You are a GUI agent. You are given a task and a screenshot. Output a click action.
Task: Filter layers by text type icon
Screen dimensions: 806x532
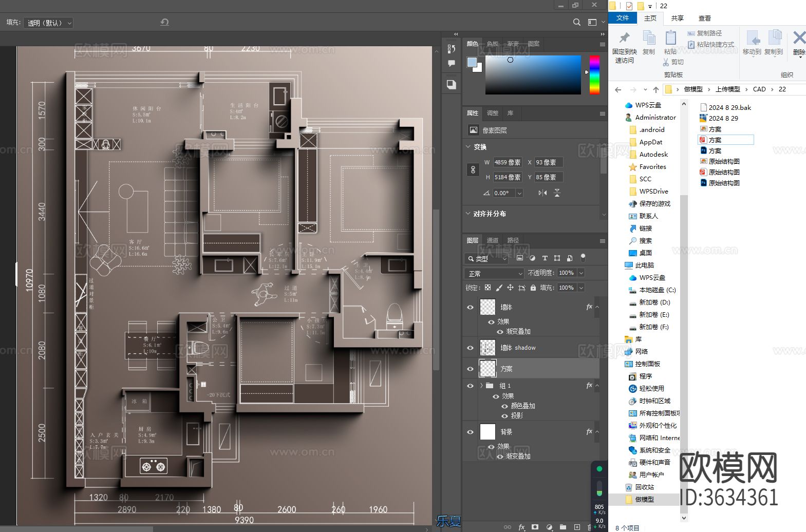(545, 258)
